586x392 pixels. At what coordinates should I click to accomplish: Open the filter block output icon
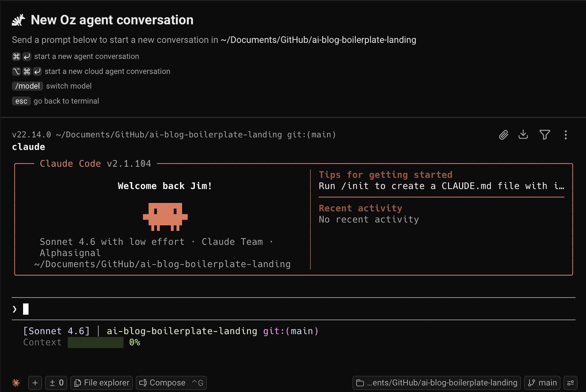pyautogui.click(x=545, y=135)
